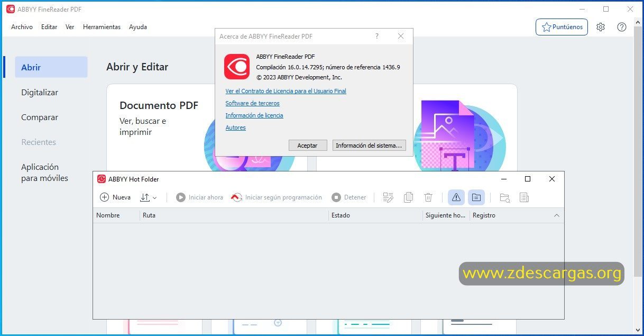The height and width of the screenshot is (336, 644).
Task: Open the Autores link
Action: point(235,128)
